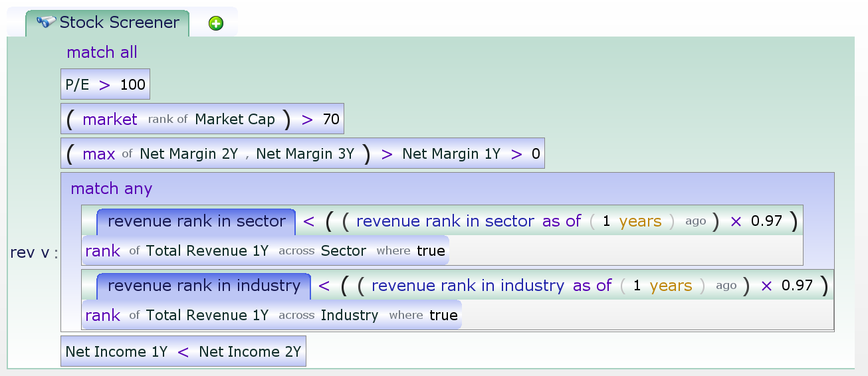Click 'Sector' in the rank across clause
The width and height of the screenshot is (868, 376).
coord(343,251)
